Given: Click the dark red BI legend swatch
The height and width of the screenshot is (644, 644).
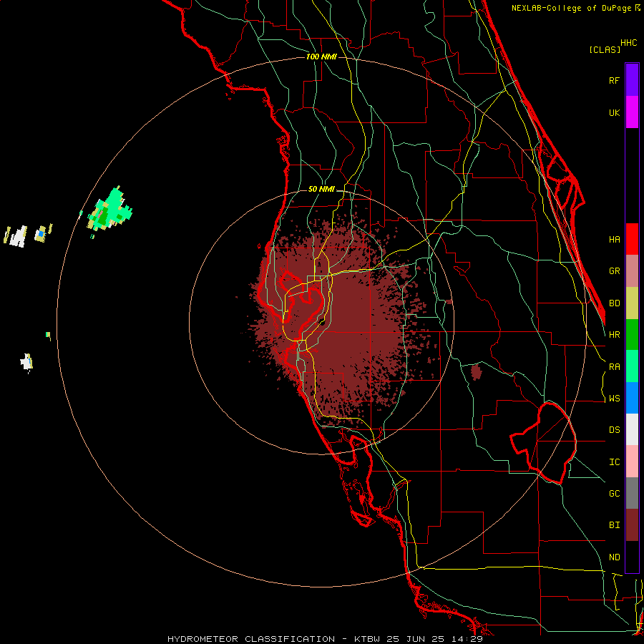Looking at the screenshot, I should [632, 525].
